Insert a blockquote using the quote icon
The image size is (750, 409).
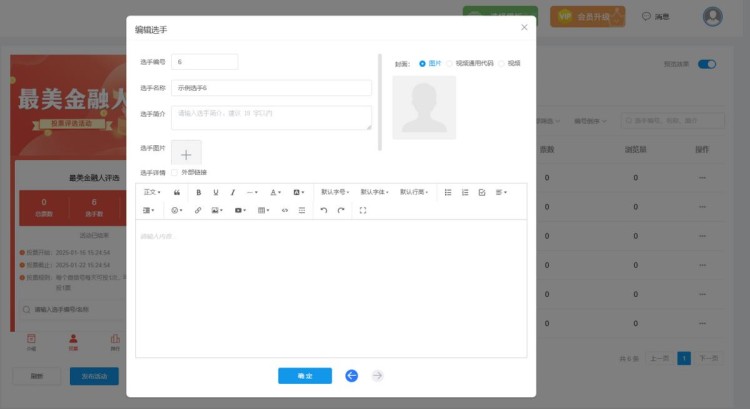tap(177, 192)
